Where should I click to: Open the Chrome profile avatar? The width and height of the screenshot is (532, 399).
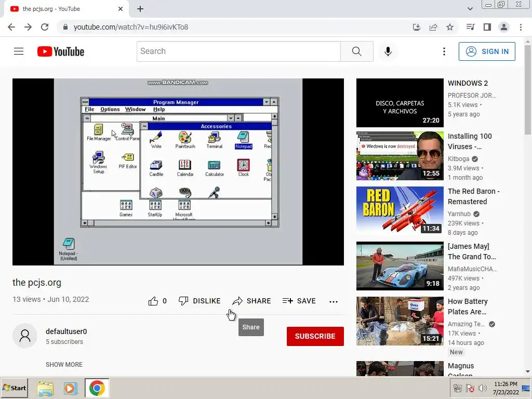[x=504, y=27]
